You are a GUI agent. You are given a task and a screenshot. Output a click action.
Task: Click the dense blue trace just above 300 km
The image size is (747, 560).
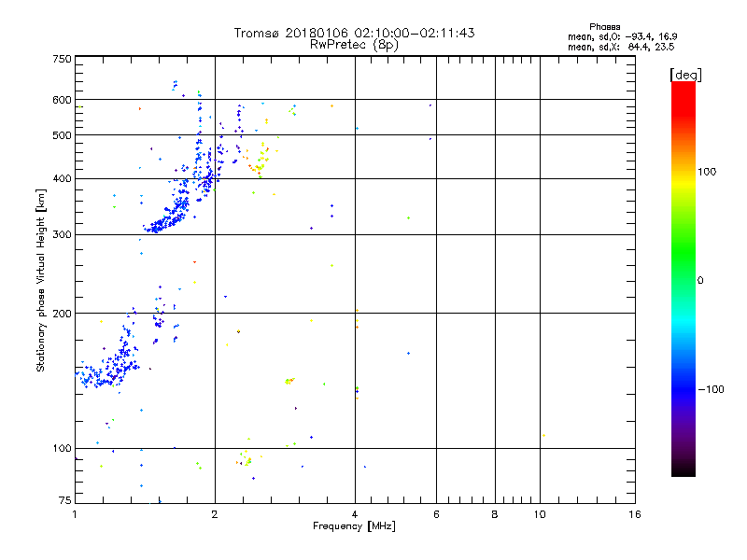coord(164,221)
